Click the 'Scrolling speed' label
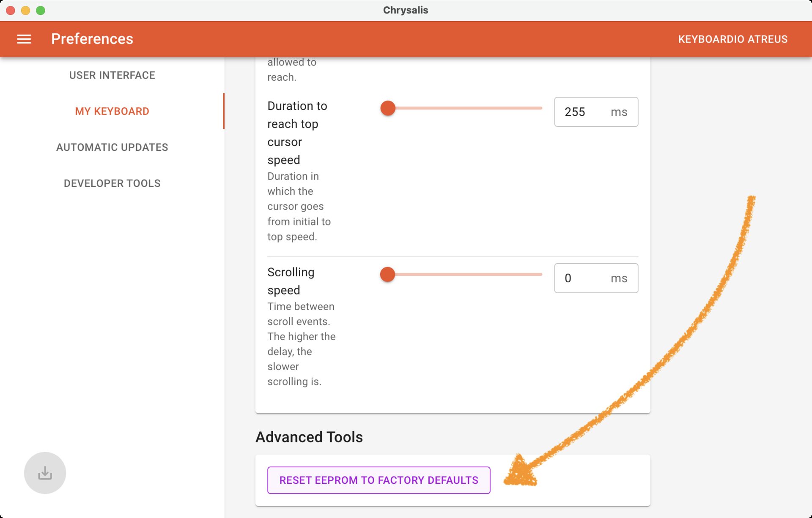Viewport: 812px width, 518px height. click(291, 281)
